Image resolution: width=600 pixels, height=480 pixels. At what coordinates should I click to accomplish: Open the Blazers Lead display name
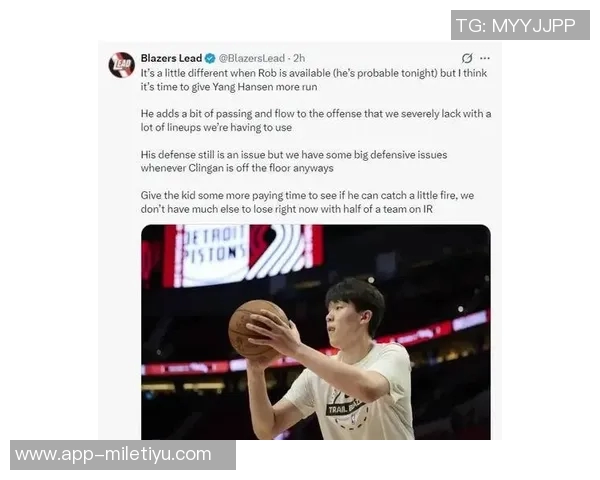[x=171, y=58]
